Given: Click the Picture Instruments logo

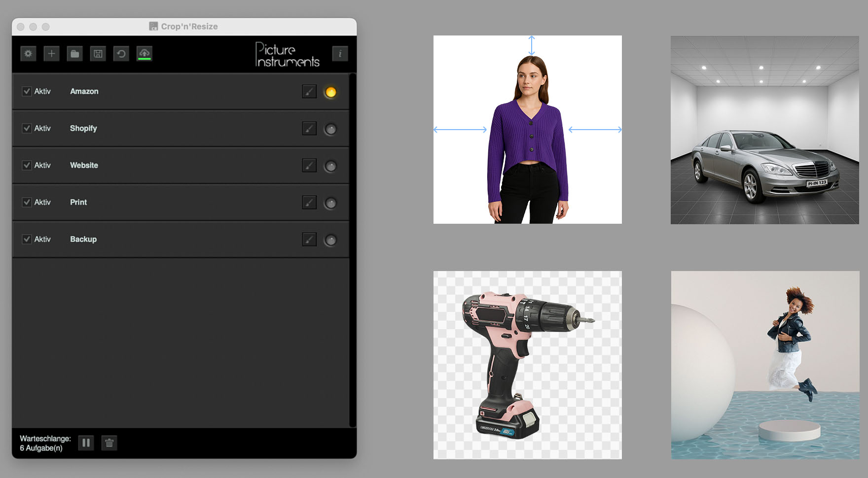Looking at the screenshot, I should [x=287, y=55].
